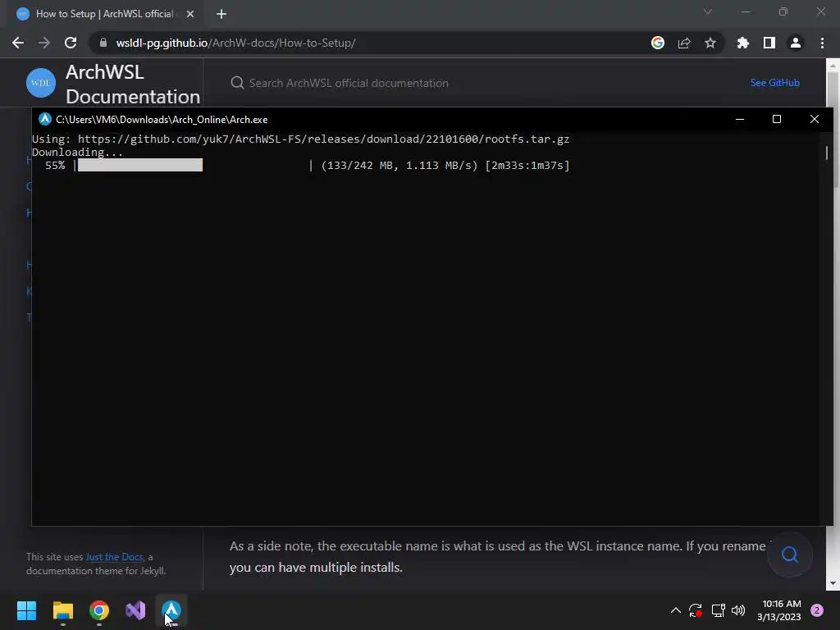The height and width of the screenshot is (630, 840).
Task: Open ArchWSL Documentation title link
Action: (133, 84)
